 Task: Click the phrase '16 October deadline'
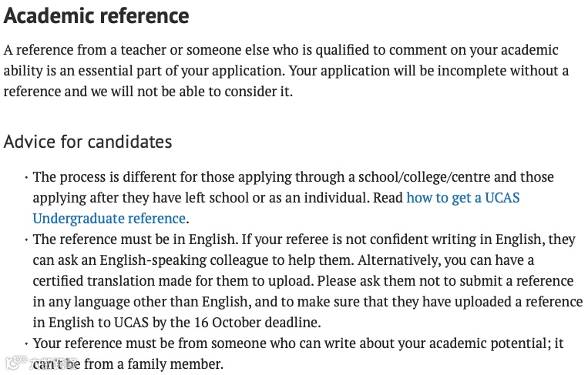(x=256, y=322)
